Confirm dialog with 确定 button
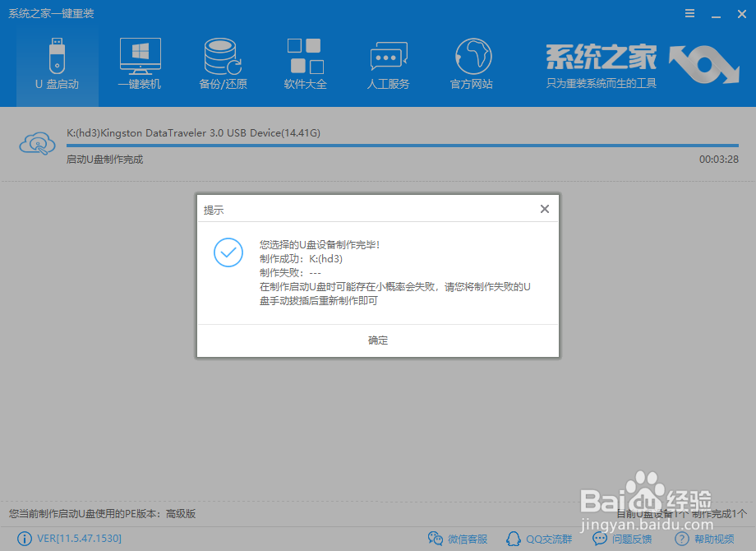Image resolution: width=756 pixels, height=551 pixels. [378, 340]
